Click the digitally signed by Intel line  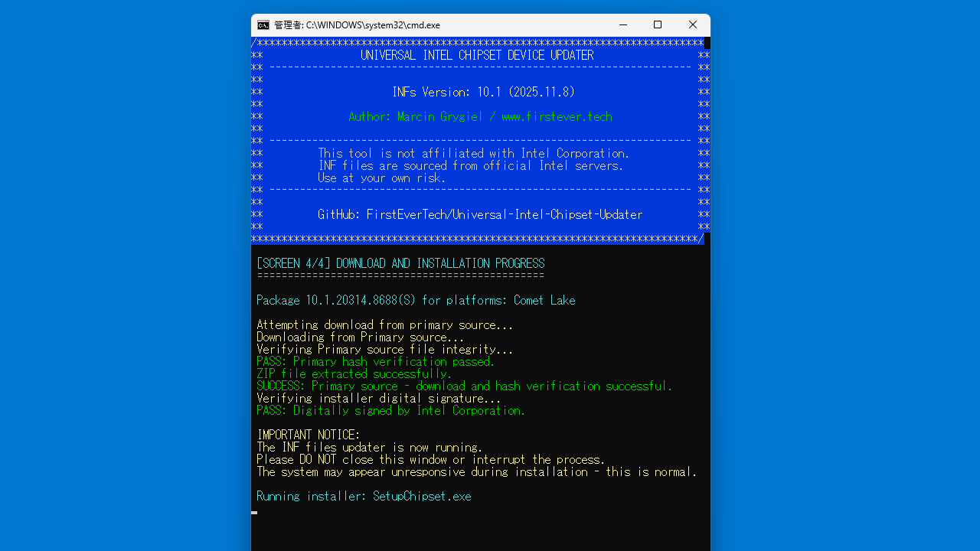[x=390, y=410]
